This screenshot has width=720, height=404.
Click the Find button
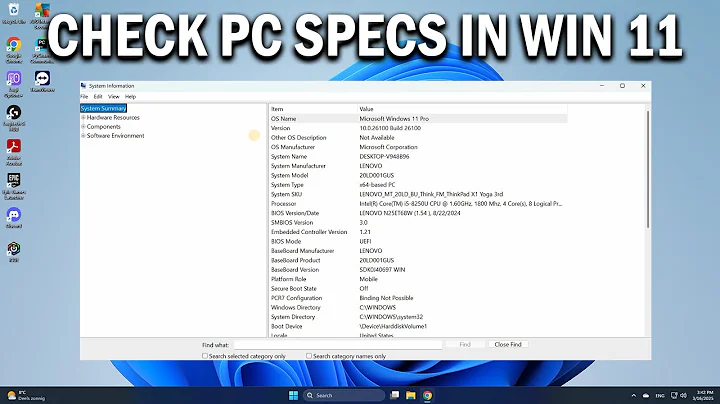(465, 344)
